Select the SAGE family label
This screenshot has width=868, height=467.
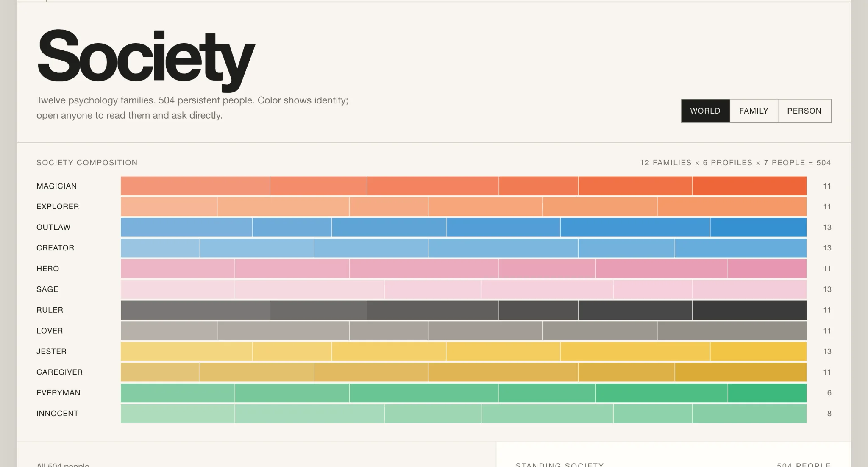pos(47,289)
